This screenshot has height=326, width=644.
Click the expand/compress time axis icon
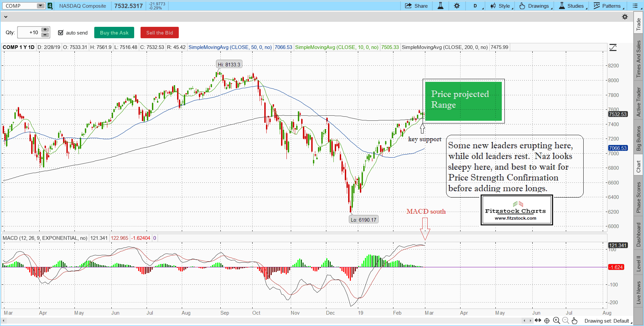[x=538, y=321]
